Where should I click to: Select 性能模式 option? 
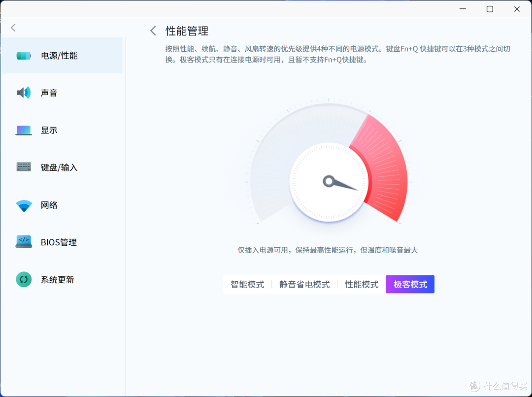coord(362,284)
